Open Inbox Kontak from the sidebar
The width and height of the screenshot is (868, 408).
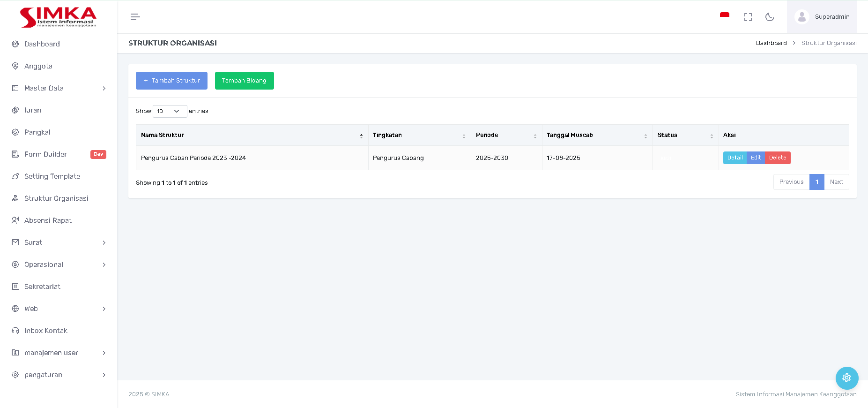click(46, 331)
